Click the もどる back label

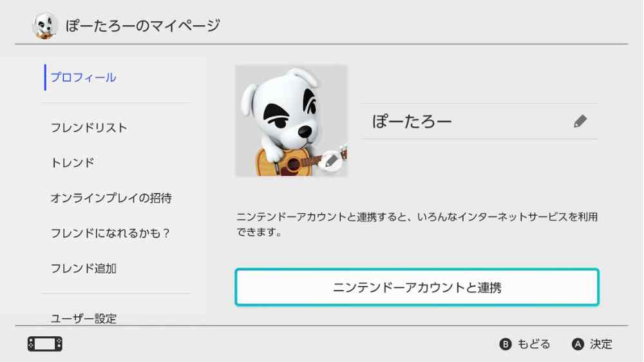tap(533, 344)
